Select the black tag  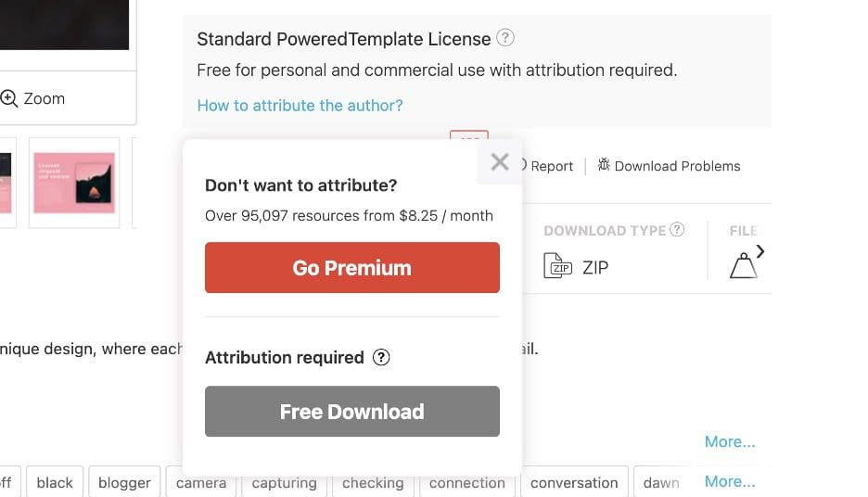[55, 482]
